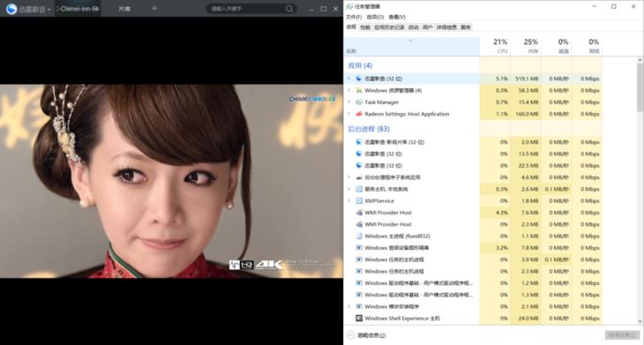Click the process list vertical scrollbar thumb
The height and width of the screenshot is (345, 644).
tap(640, 87)
